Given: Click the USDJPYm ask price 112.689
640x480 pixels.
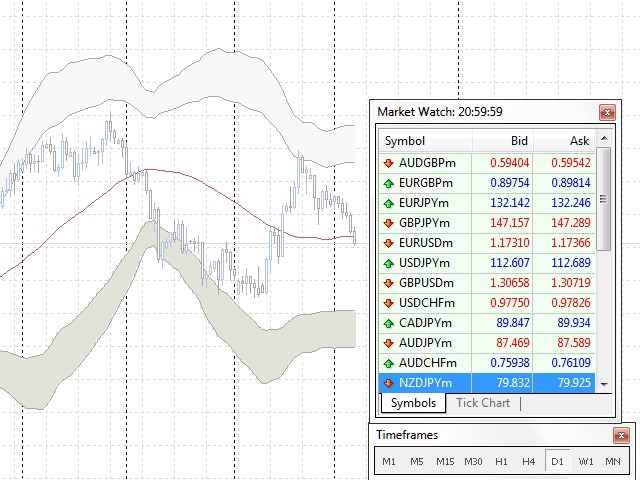Looking at the screenshot, I should point(571,263).
